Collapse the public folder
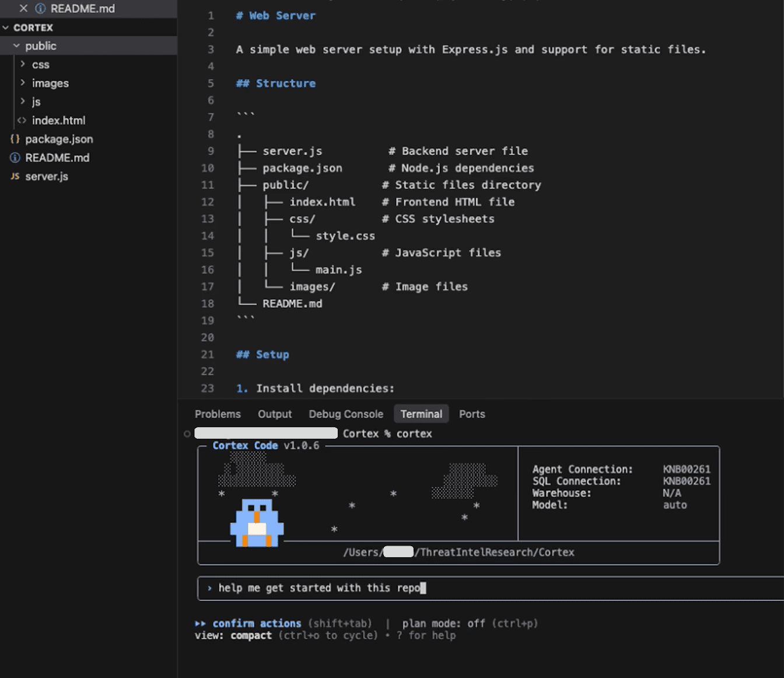 point(16,46)
